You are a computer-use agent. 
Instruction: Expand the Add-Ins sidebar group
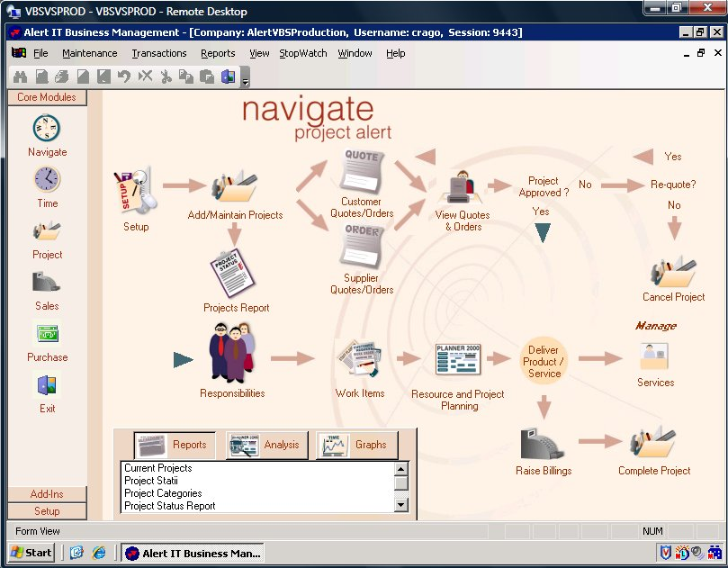click(x=47, y=494)
